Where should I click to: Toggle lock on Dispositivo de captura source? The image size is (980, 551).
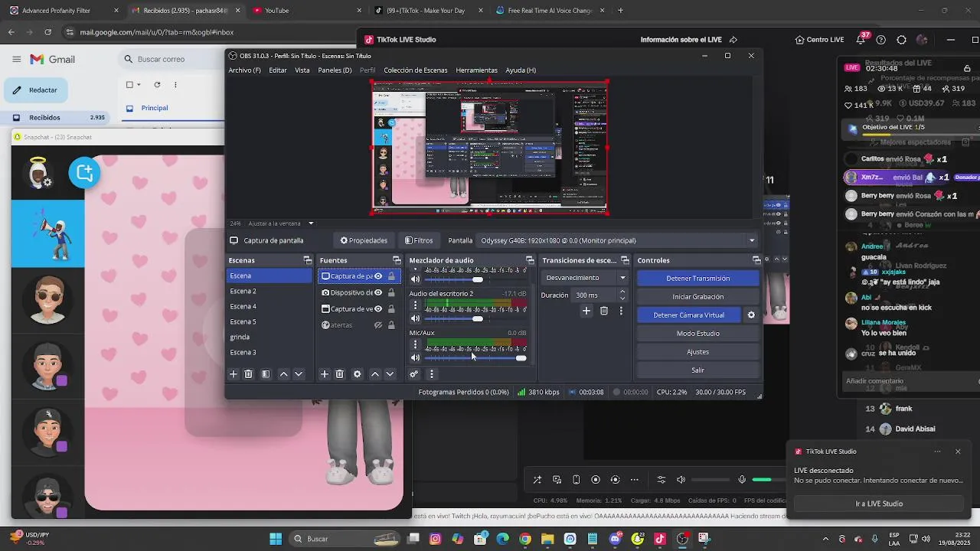pyautogui.click(x=391, y=292)
